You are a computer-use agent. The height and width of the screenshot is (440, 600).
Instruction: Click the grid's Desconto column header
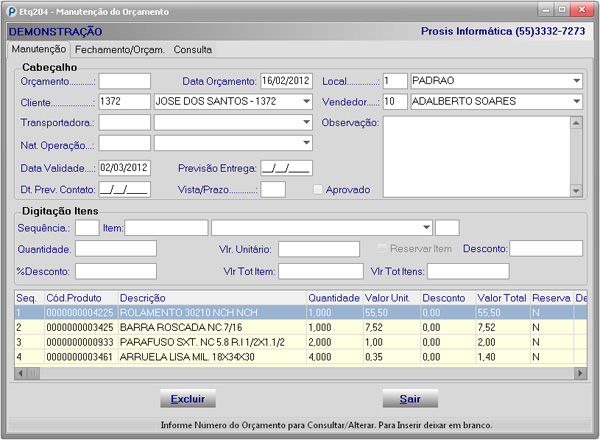pos(448,298)
